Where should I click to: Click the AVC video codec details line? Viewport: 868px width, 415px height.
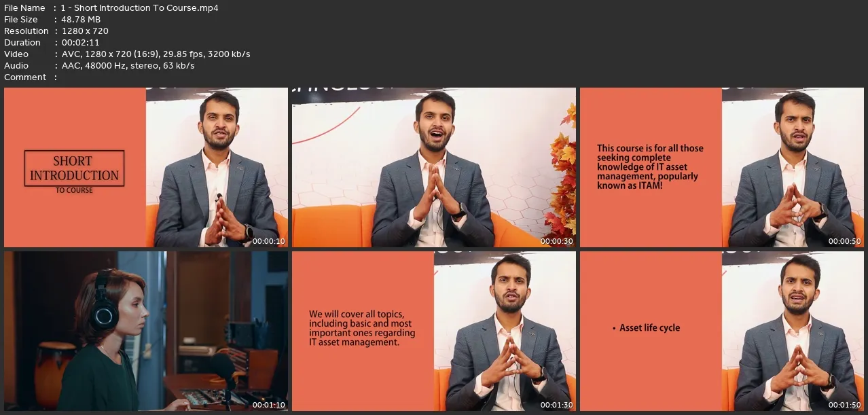[x=156, y=54]
